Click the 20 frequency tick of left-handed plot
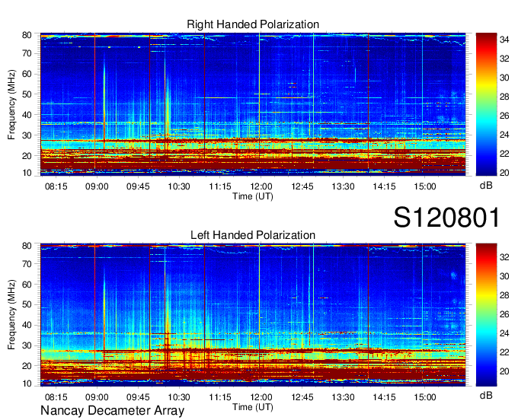The width and height of the screenshot is (518, 420). pos(27,366)
